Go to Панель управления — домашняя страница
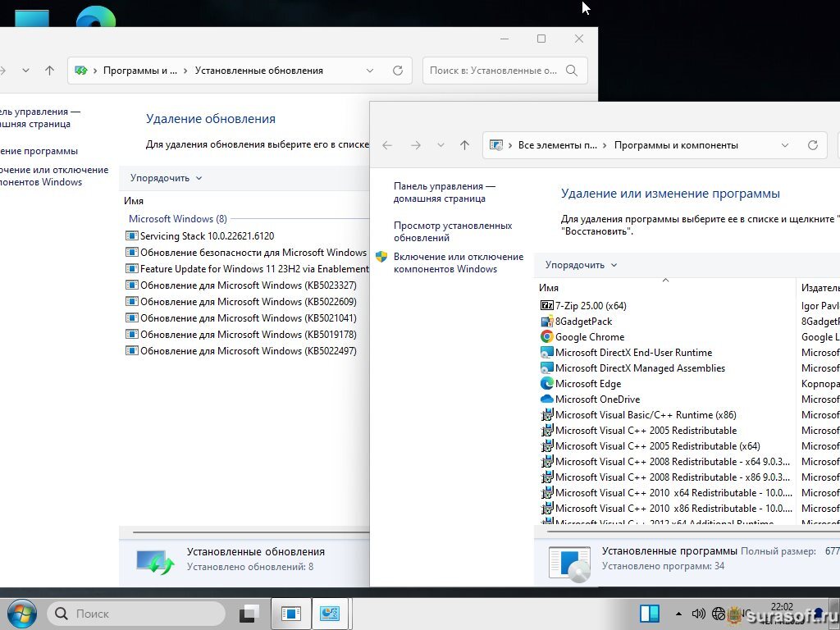 [444, 192]
